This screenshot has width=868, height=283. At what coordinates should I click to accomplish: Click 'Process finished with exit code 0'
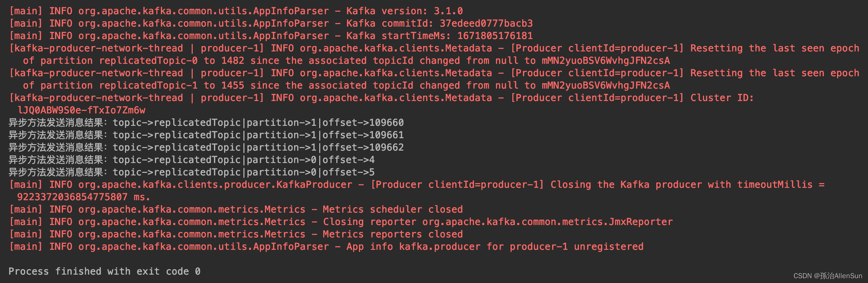tap(104, 271)
